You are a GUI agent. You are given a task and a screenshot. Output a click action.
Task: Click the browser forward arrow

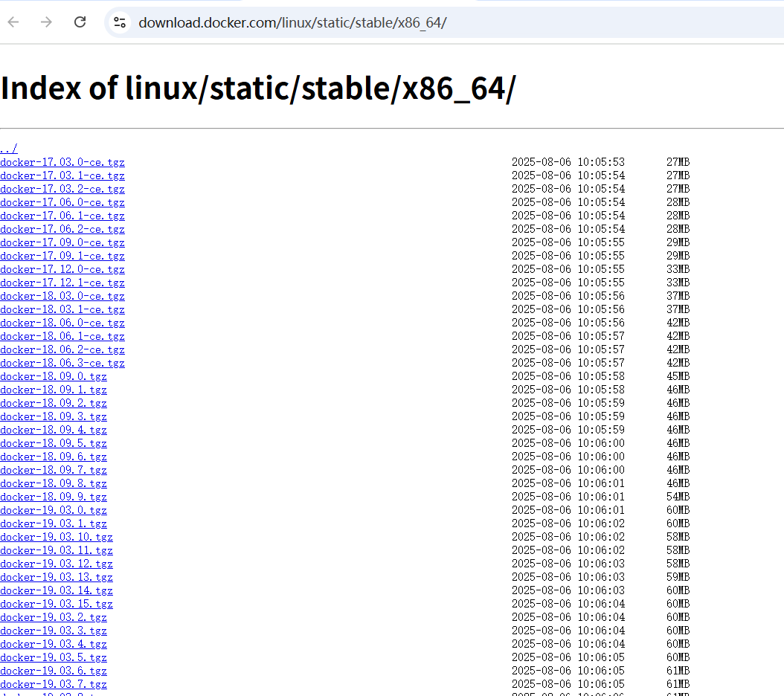(46, 22)
